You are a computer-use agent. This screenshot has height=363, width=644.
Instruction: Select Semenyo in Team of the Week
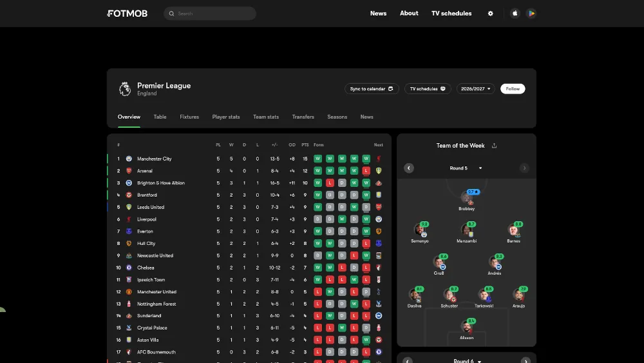420,233
